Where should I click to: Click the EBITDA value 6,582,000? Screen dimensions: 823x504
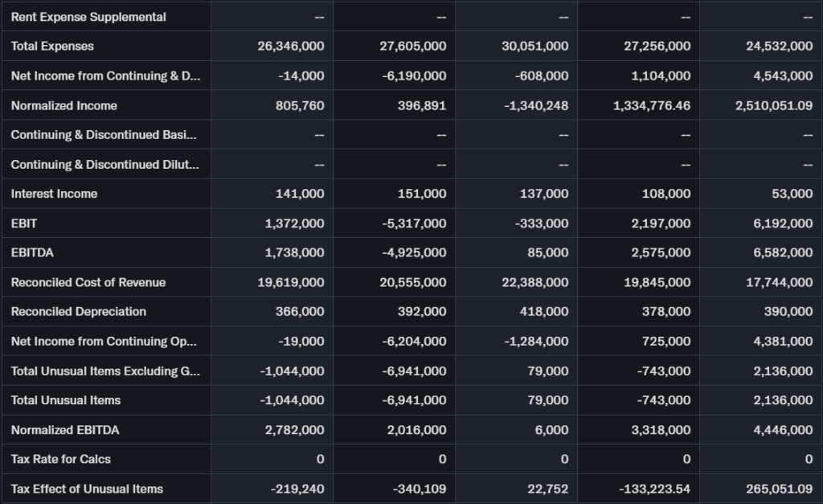[x=783, y=252]
